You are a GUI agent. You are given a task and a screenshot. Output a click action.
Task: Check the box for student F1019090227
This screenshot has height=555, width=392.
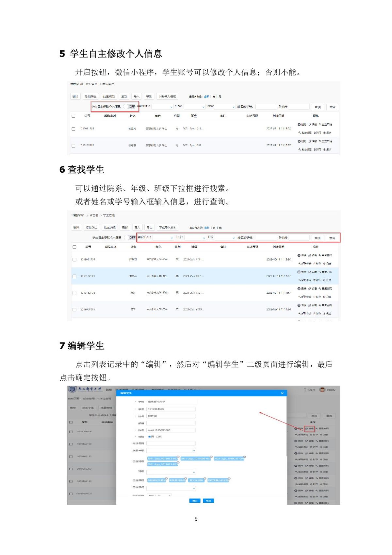(71, 494)
